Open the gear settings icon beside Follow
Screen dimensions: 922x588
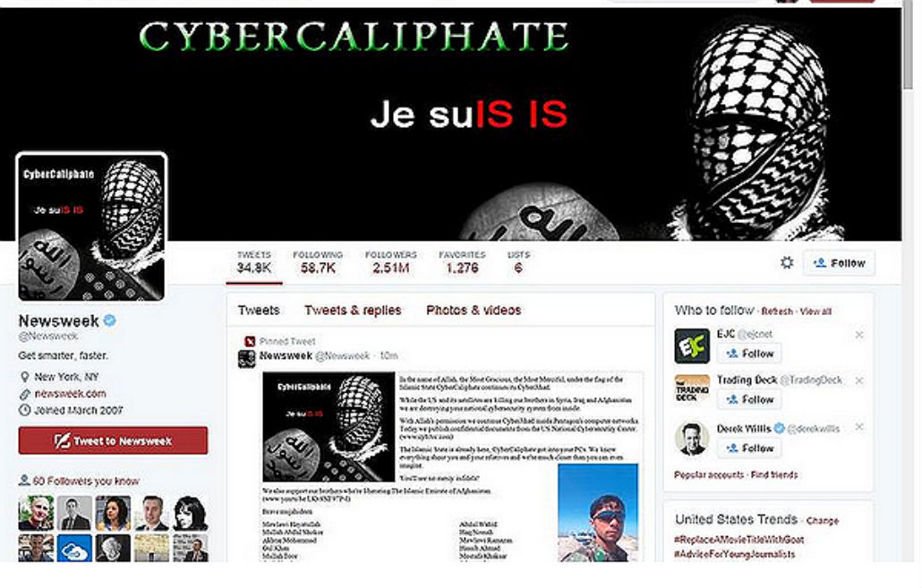[x=787, y=263]
